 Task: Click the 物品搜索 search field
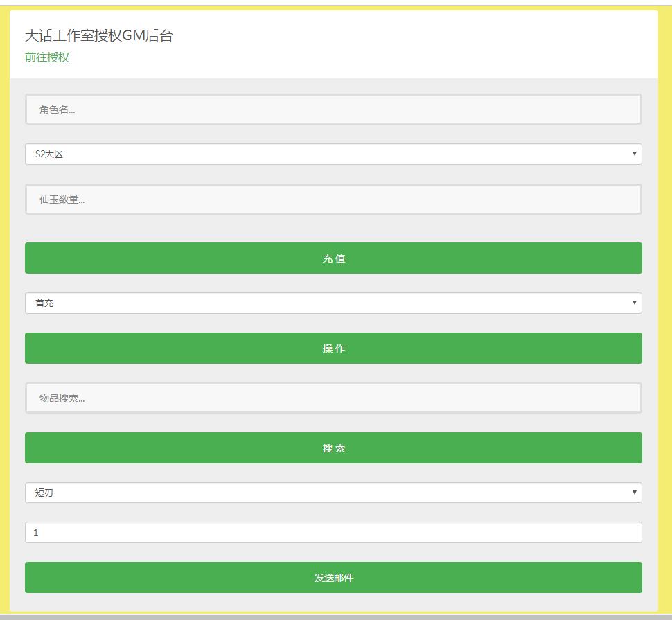point(333,398)
